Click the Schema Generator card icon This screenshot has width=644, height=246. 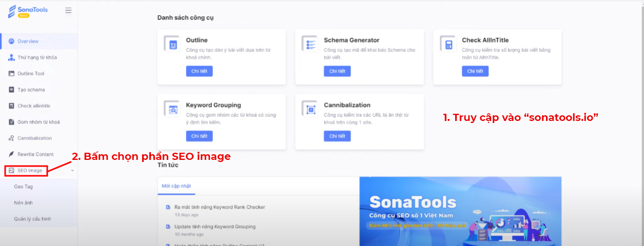[311, 45]
